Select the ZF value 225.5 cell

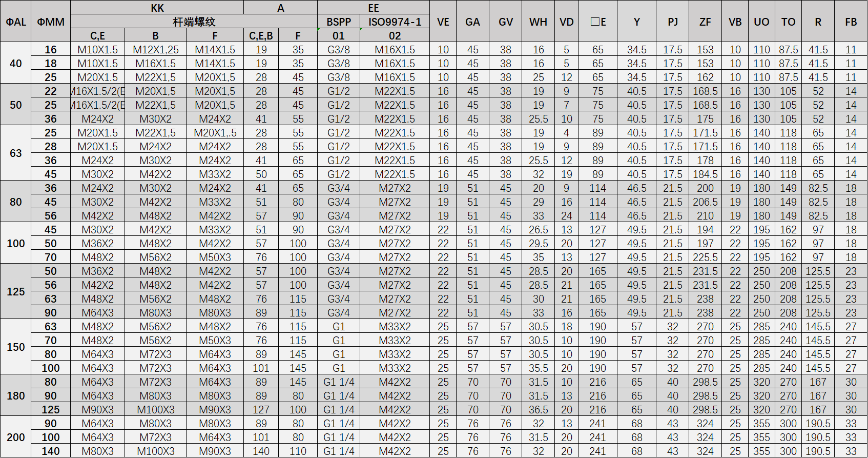tap(705, 257)
